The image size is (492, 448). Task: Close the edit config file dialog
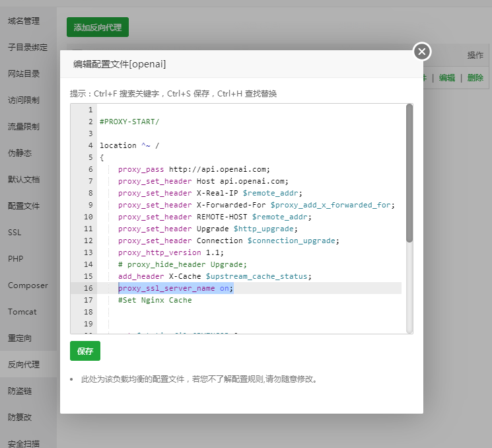click(x=422, y=52)
